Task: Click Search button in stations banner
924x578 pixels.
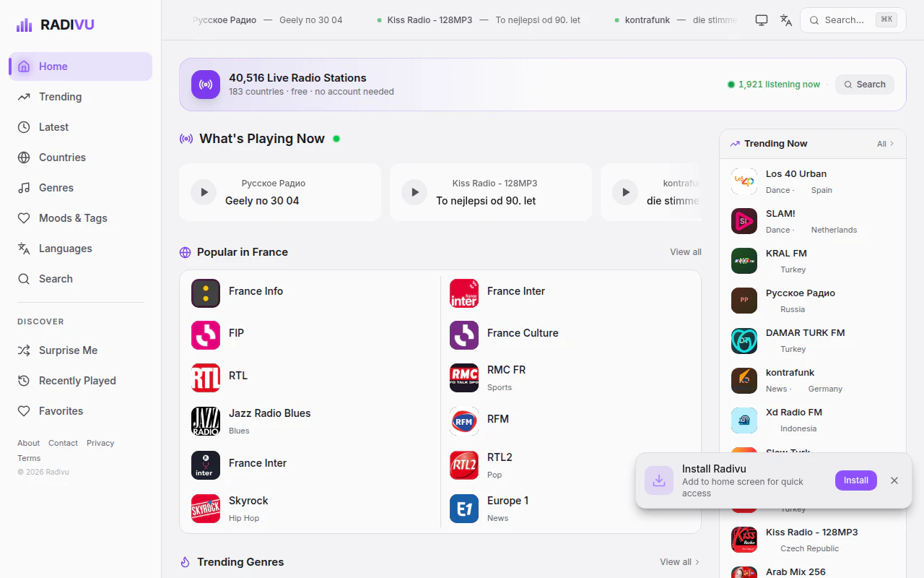Action: coord(865,85)
